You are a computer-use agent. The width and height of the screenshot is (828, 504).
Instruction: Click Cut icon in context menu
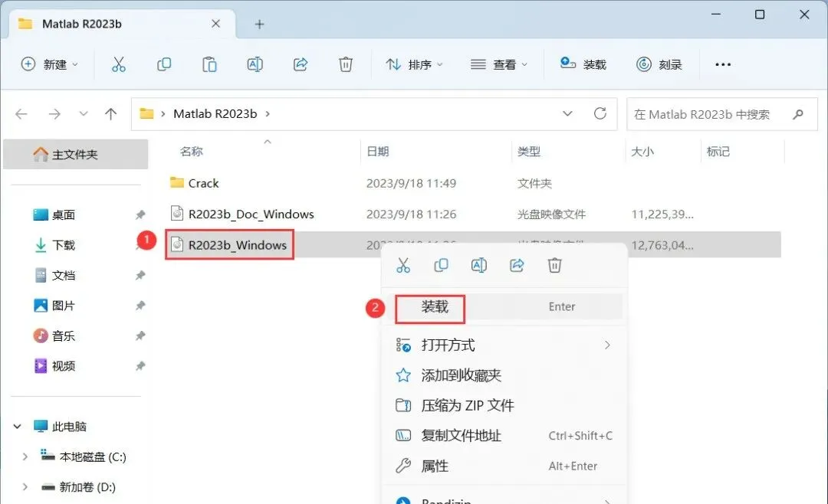403,265
